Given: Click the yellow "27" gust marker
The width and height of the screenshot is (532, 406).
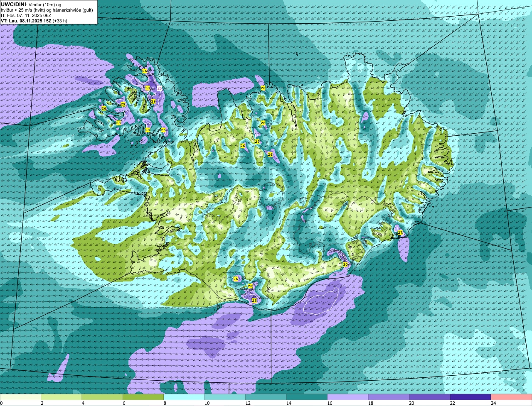Looking at the screenshot, I should coord(400,233).
